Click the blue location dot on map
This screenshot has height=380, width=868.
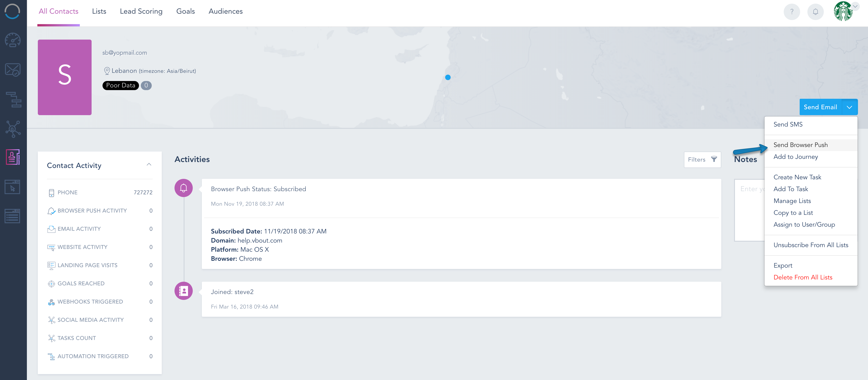click(448, 77)
